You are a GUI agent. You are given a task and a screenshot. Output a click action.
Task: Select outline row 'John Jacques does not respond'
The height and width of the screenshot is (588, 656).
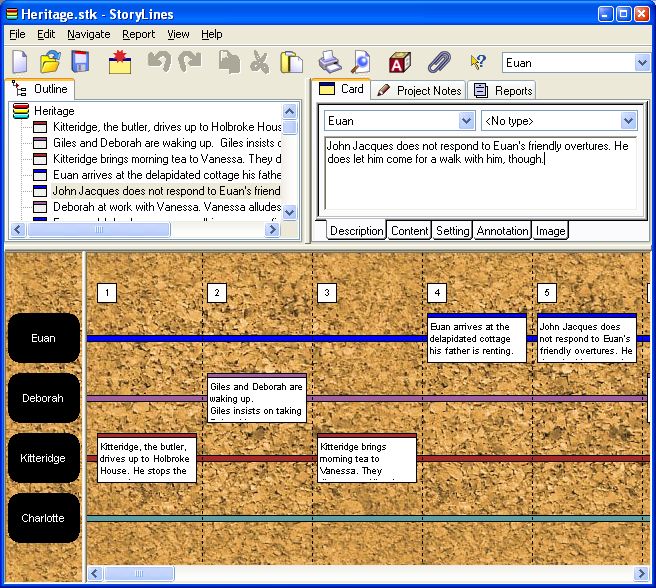click(x=167, y=191)
